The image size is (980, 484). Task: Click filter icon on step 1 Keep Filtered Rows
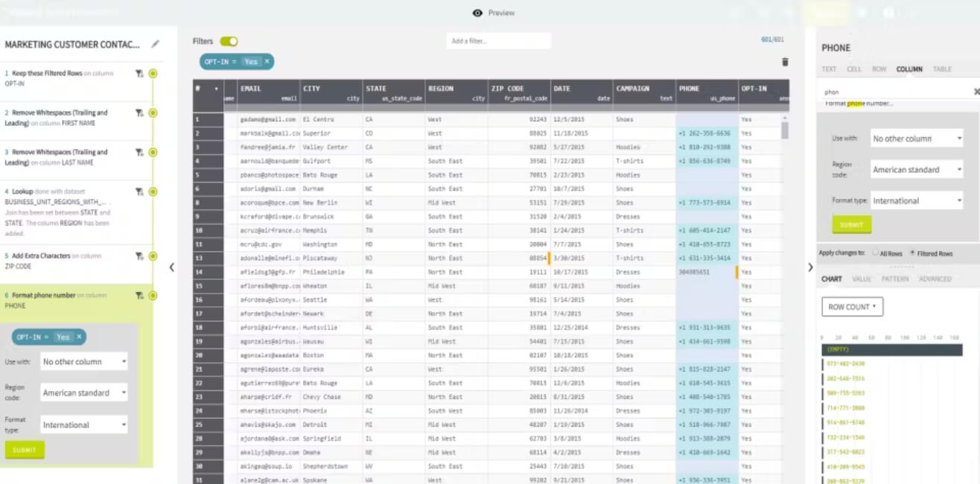[139, 74]
